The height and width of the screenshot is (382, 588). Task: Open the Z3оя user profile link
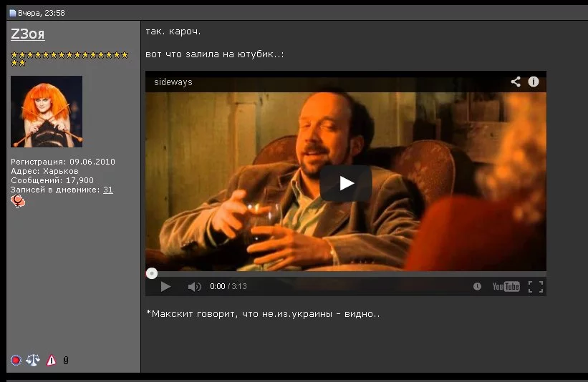28,34
